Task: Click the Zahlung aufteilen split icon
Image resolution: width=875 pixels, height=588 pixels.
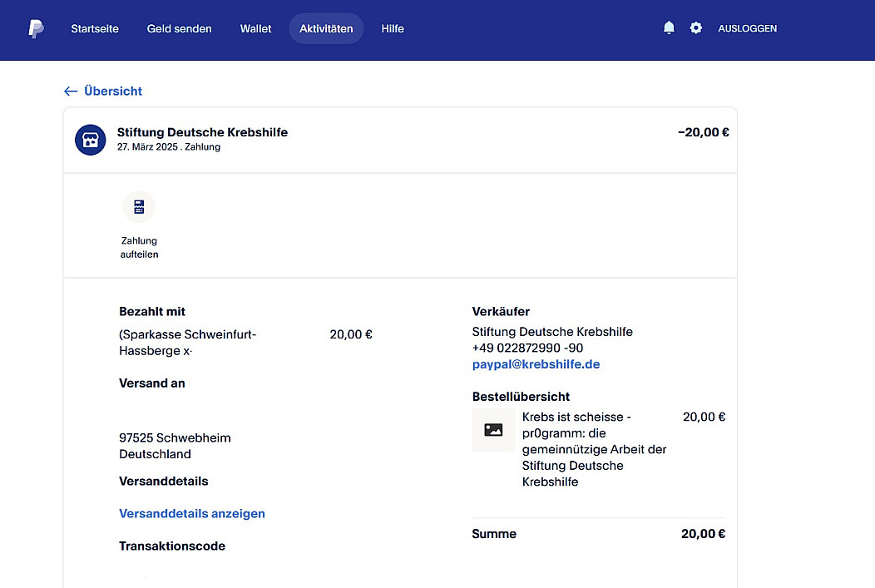Action: [x=139, y=207]
